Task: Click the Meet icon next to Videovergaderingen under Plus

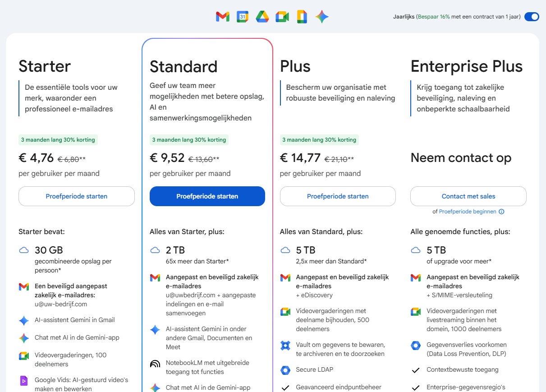Action: [285, 311]
